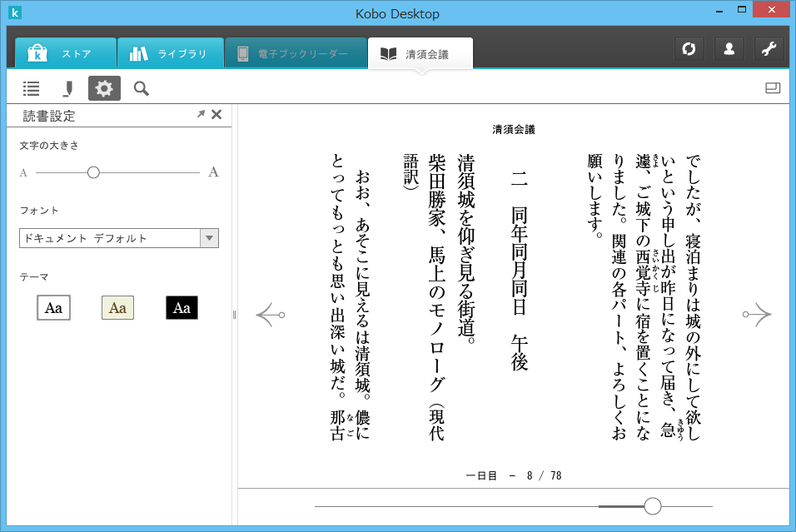This screenshot has height=532, width=796.
Task: Sync your library with the circular arrows icon
Action: point(689,48)
